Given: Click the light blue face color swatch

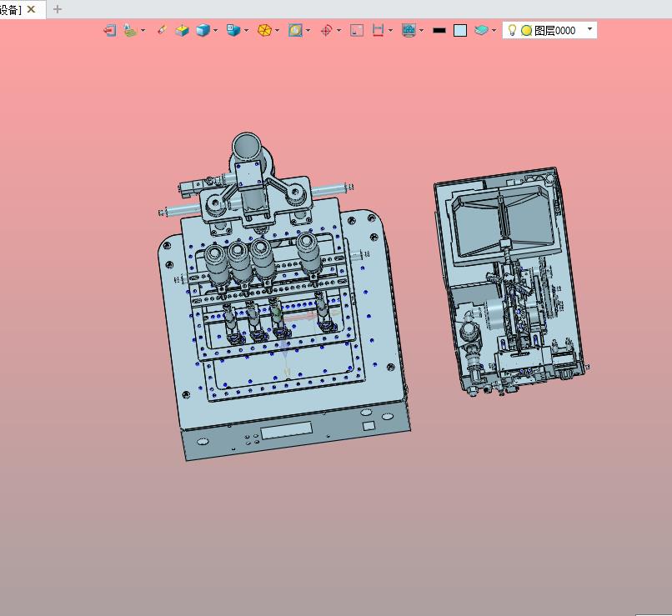Looking at the screenshot, I should coord(460,30).
